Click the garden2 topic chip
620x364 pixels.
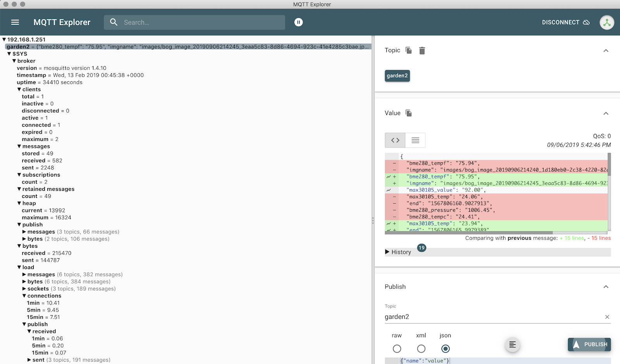(397, 76)
